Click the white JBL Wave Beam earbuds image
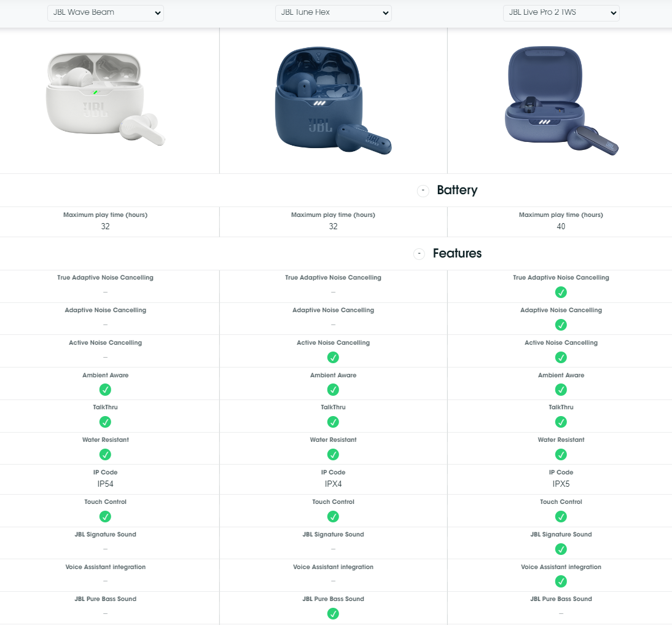Image resolution: width=672 pixels, height=625 pixels. 104,101
